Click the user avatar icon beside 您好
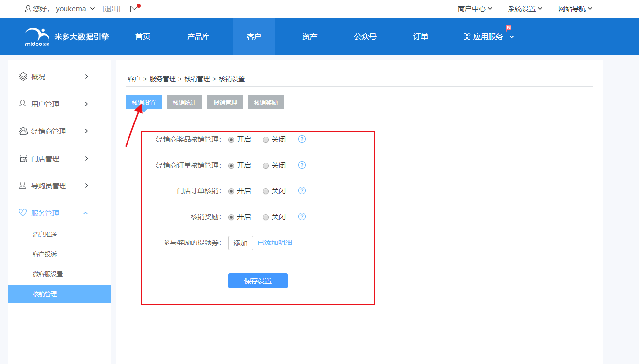 tap(28, 9)
